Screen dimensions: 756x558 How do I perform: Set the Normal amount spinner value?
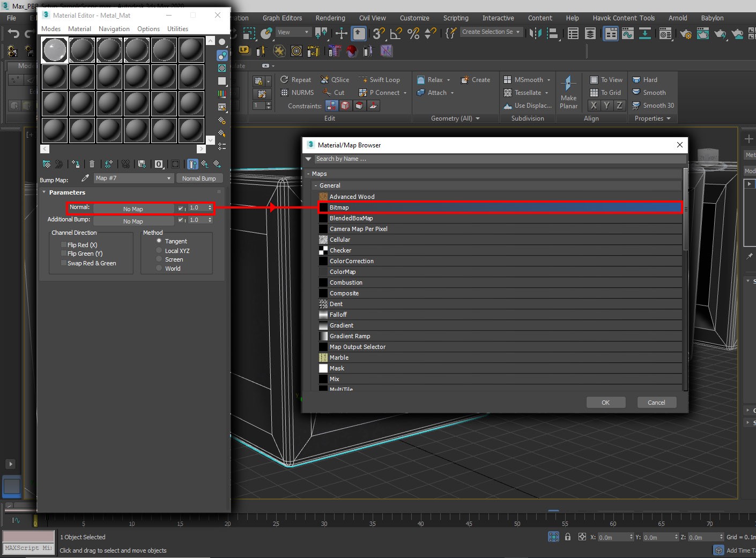(209, 208)
